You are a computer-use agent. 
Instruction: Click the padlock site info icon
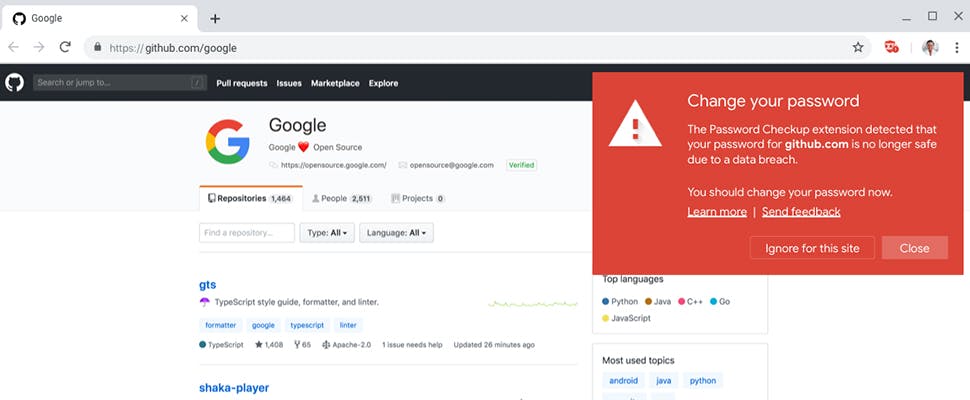pyautogui.click(x=97, y=48)
